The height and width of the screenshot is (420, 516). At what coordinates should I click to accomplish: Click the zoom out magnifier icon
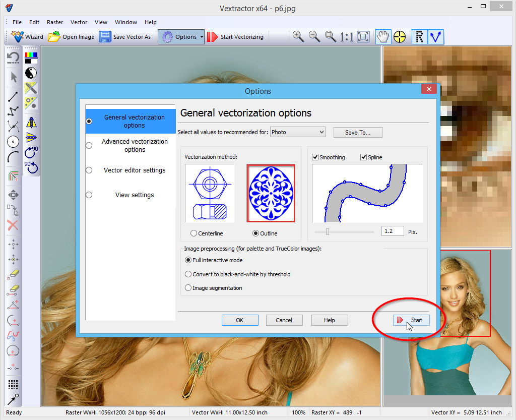point(314,36)
